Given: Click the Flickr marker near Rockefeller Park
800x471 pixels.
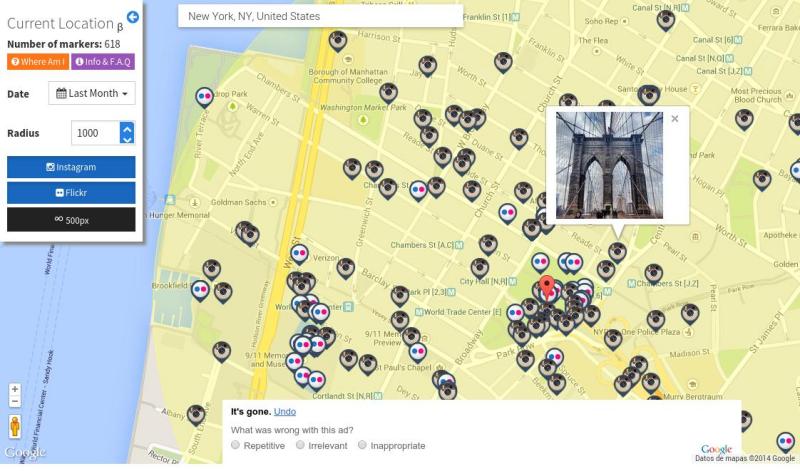Looking at the screenshot, I should (x=205, y=97).
